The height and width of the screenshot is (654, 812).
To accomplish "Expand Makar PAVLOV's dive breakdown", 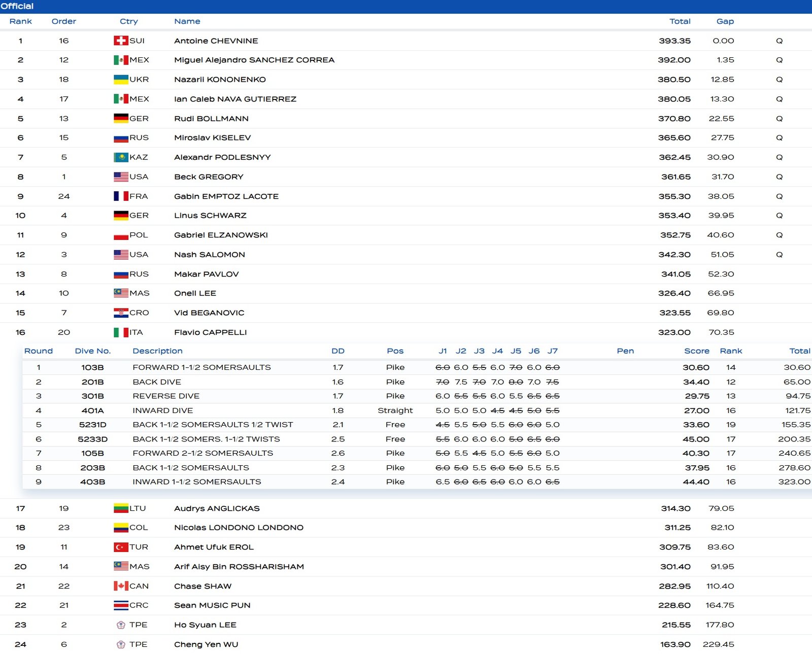I will pos(406,274).
